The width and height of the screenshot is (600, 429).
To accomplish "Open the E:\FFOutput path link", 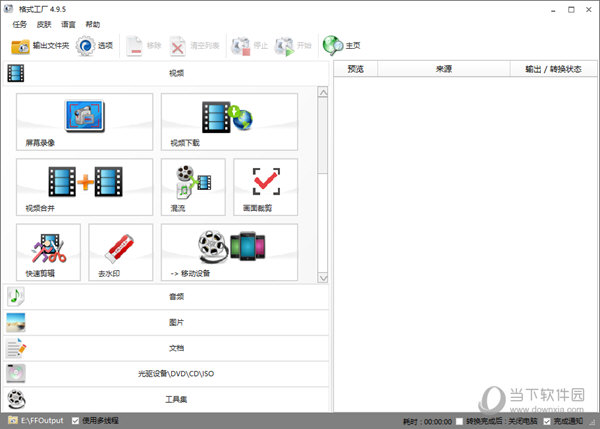I will (42, 420).
